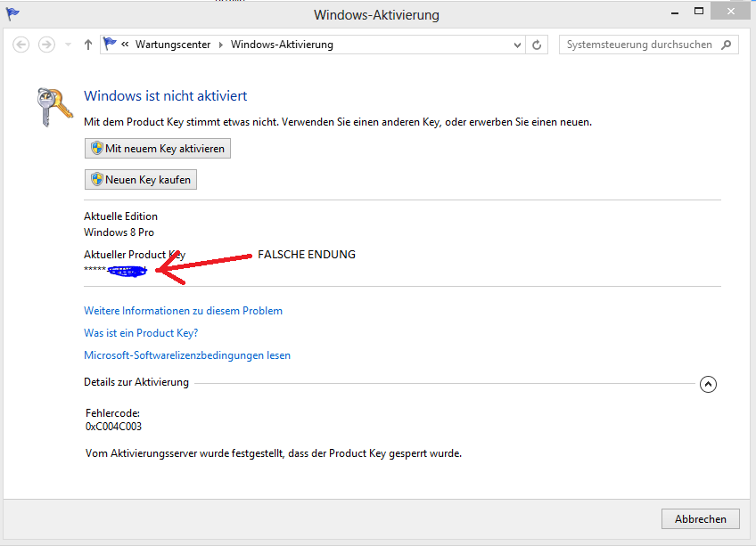756x546 pixels.
Task: Click the Product Key gesperrt message text
Action: [x=274, y=453]
